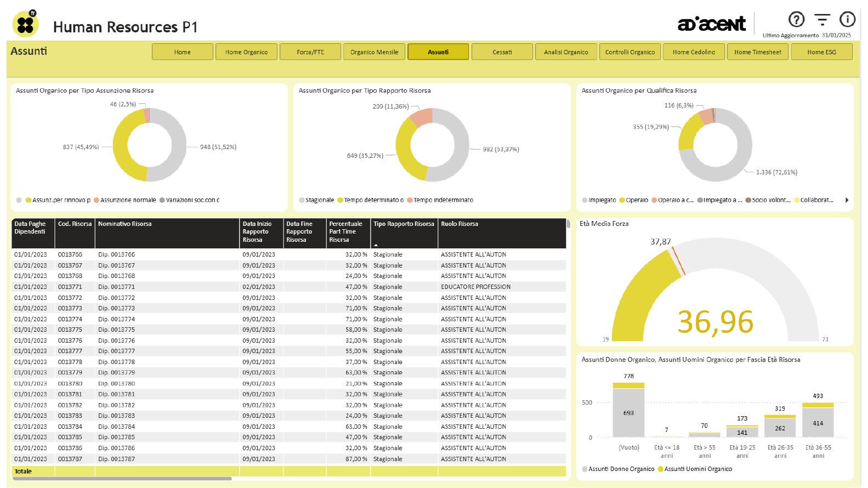Switch to the Cessati tab
The height and width of the screenshot is (488, 868).
click(x=502, y=52)
